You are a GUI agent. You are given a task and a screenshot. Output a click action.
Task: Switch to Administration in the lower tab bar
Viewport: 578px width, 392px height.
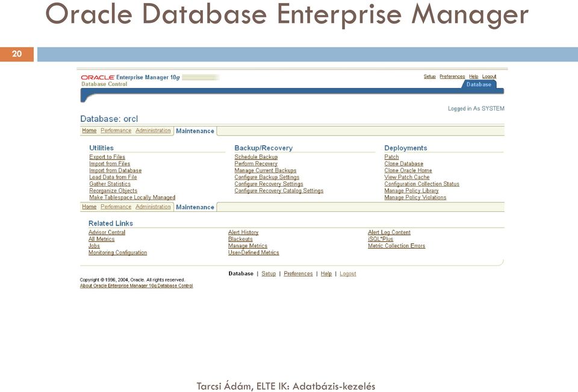click(x=153, y=207)
